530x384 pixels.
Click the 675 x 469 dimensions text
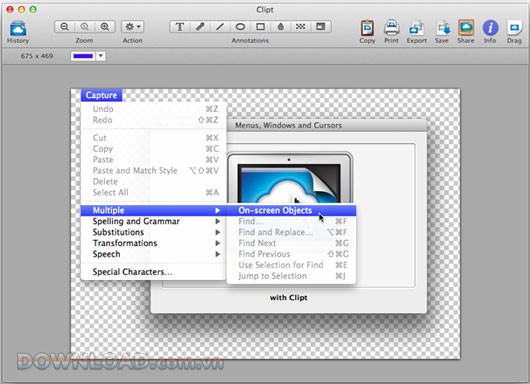coord(37,56)
